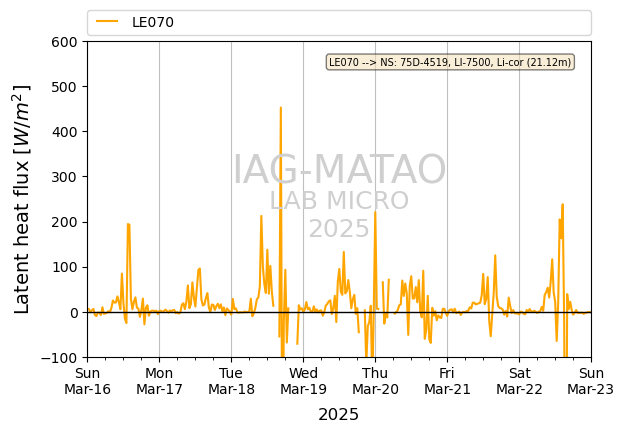The image size is (625, 433).
Task: Click the 600 y-axis tick label
Action: pyautogui.click(x=64, y=42)
